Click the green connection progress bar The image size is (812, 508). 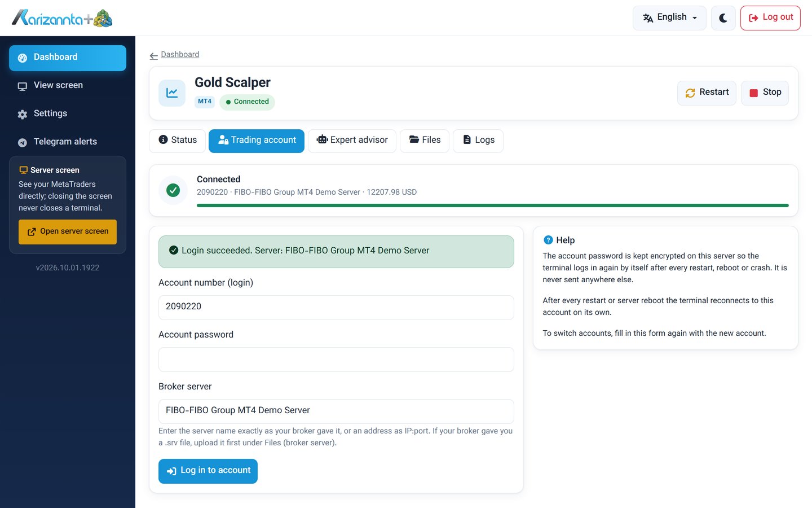493,205
